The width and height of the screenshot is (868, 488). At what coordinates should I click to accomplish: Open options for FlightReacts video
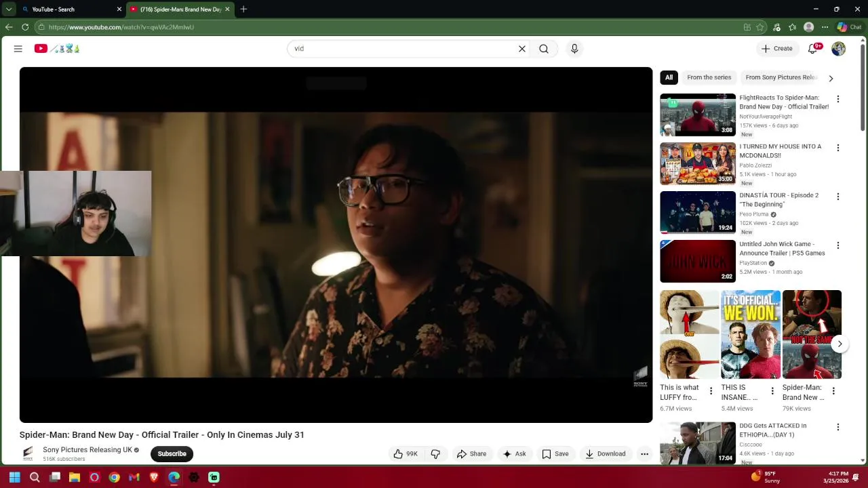[838, 99]
